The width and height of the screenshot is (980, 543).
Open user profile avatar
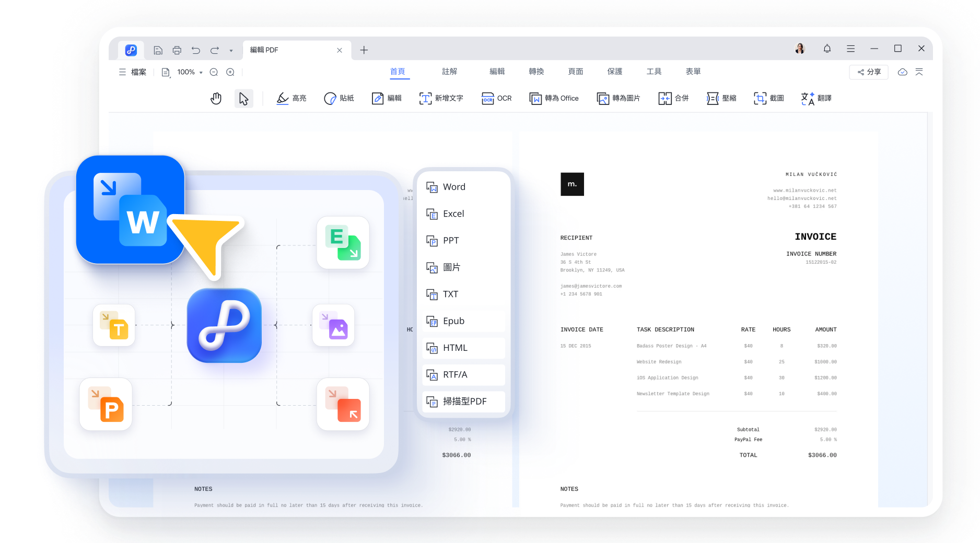point(800,49)
